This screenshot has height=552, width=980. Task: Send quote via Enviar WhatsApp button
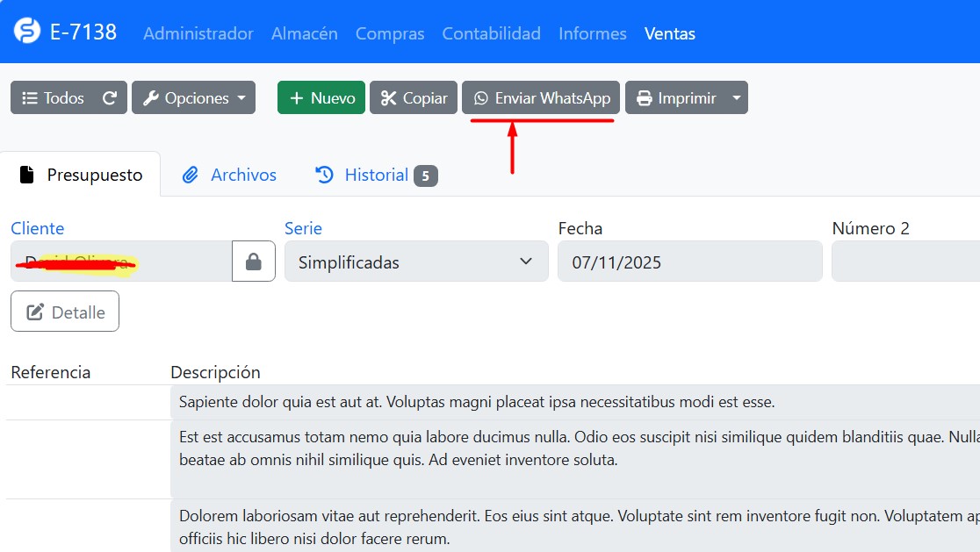coord(542,98)
